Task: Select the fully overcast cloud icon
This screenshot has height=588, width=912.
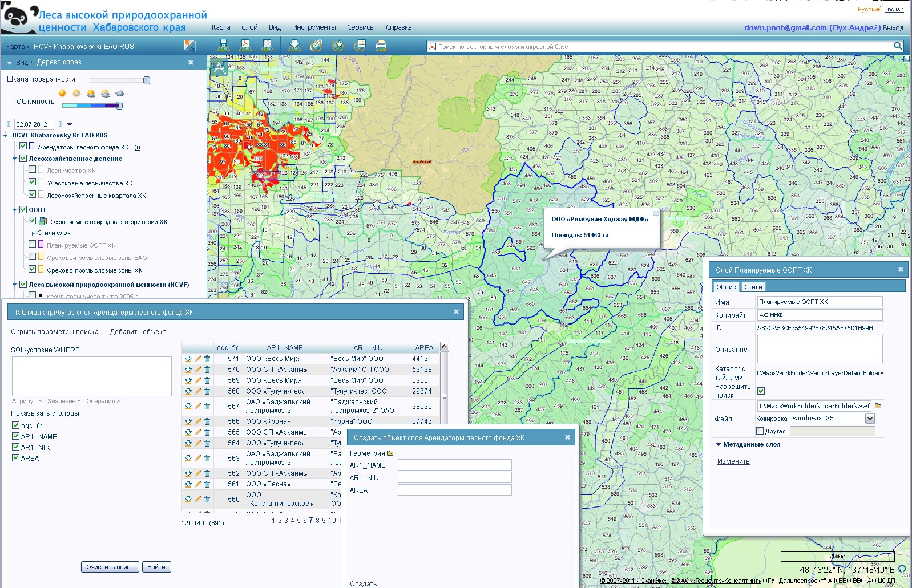Action: (x=119, y=93)
